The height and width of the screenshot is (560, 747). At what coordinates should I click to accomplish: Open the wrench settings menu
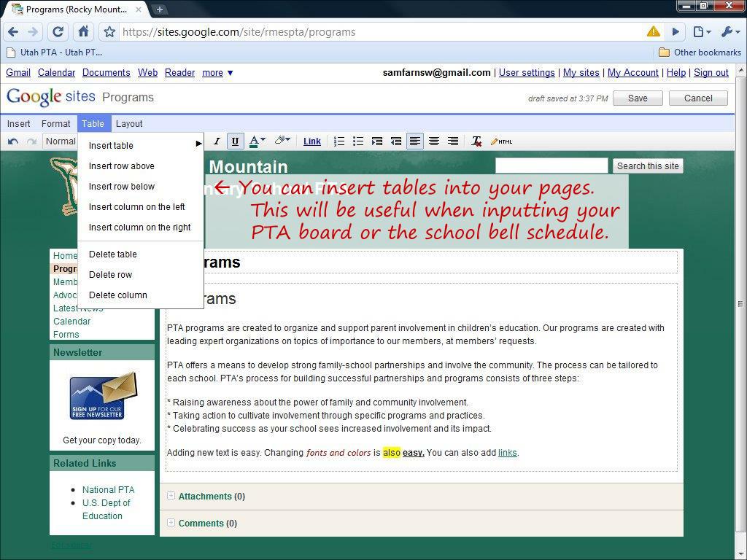(x=729, y=32)
